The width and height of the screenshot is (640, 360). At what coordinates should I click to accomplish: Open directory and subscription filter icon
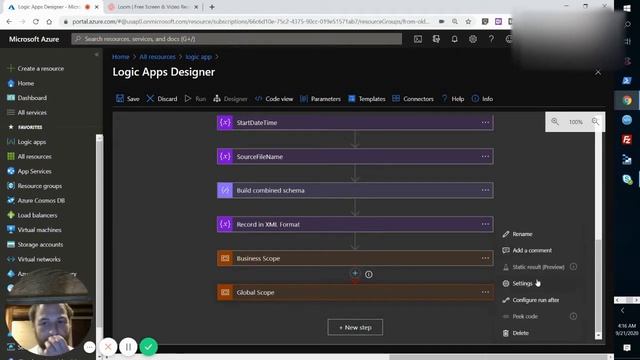[436, 39]
